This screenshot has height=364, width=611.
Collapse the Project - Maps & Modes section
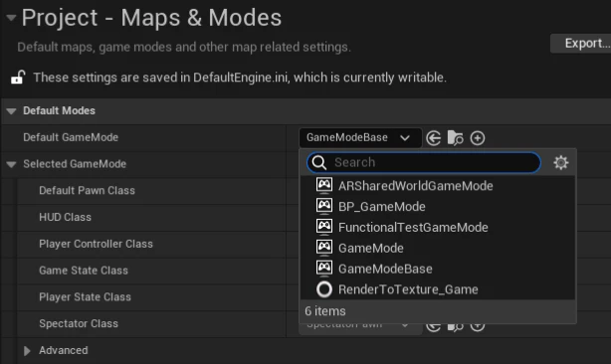(11, 18)
